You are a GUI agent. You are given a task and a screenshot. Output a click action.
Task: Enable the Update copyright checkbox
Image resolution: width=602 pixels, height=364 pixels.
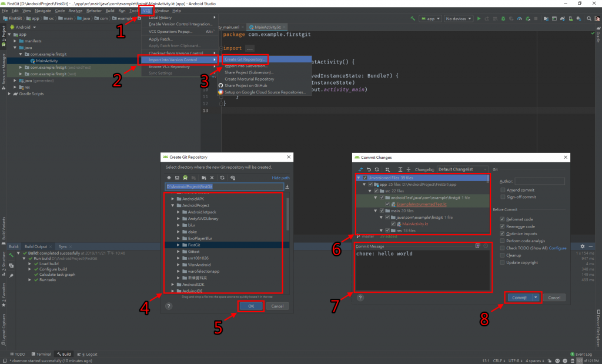tap(502, 263)
